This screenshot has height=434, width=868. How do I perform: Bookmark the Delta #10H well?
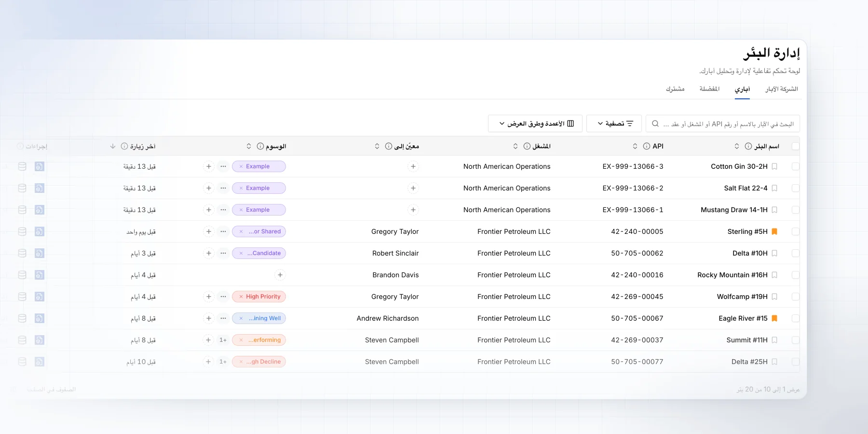(774, 253)
